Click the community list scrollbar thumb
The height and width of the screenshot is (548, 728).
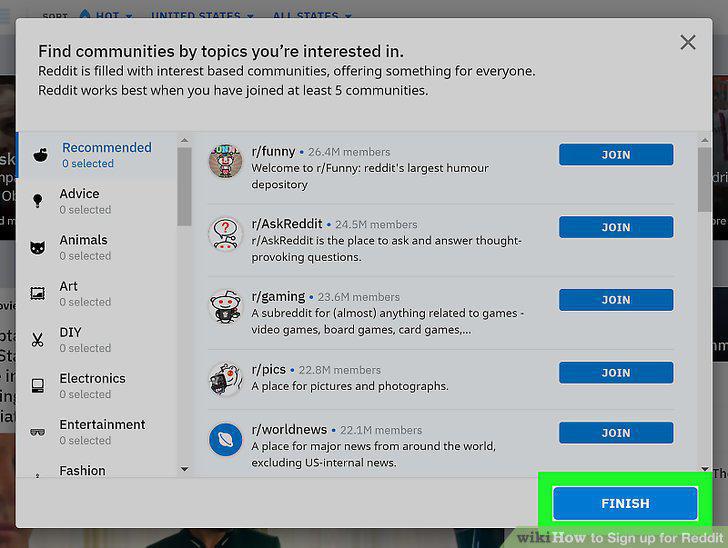pyautogui.click(x=705, y=179)
